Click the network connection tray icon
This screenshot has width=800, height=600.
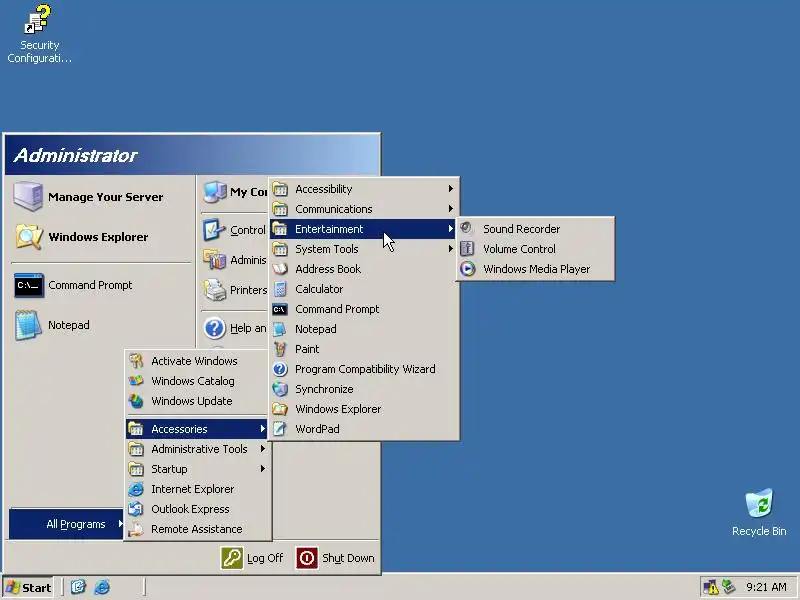click(x=729, y=587)
